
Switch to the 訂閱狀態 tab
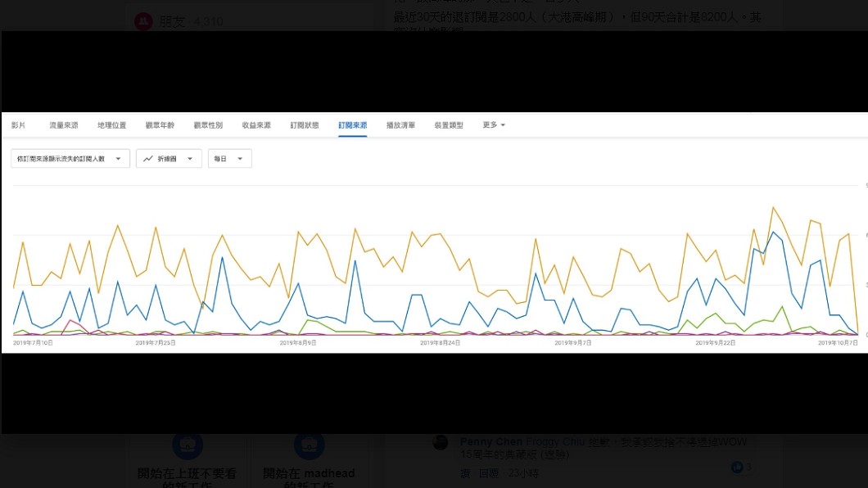(x=305, y=125)
